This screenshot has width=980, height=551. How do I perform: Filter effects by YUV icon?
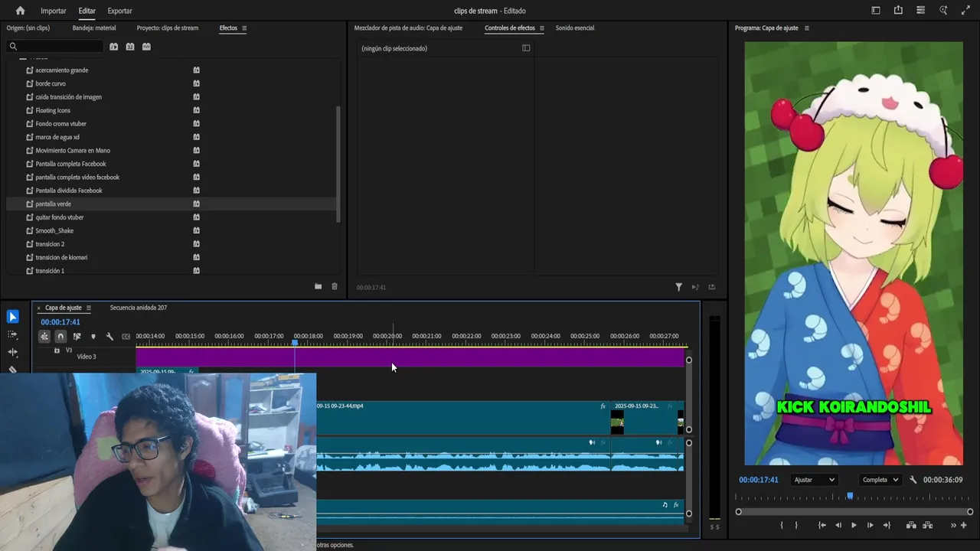(x=146, y=47)
